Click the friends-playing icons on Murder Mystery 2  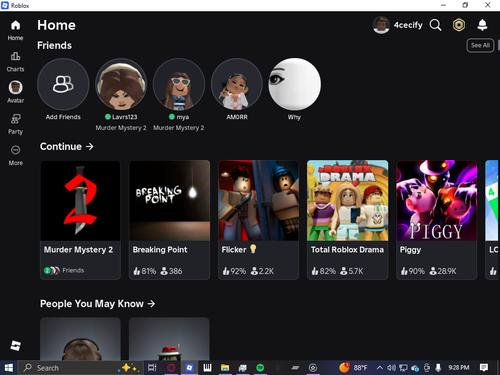[x=52, y=270]
